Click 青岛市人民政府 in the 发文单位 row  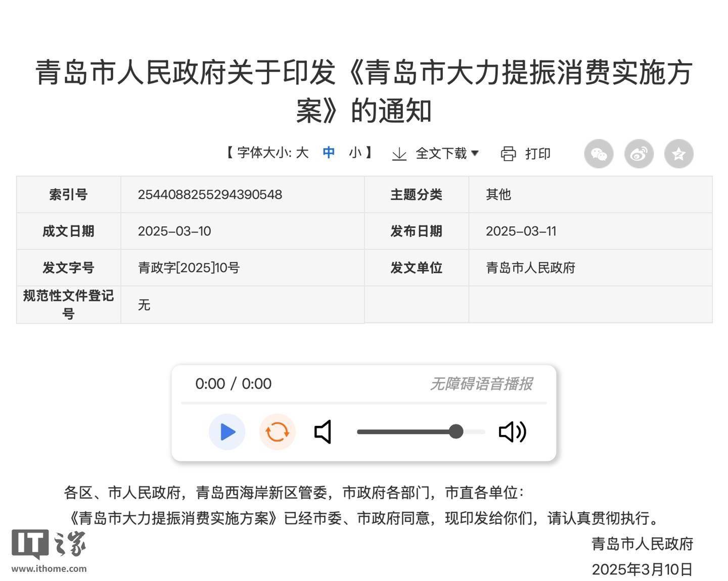(530, 267)
